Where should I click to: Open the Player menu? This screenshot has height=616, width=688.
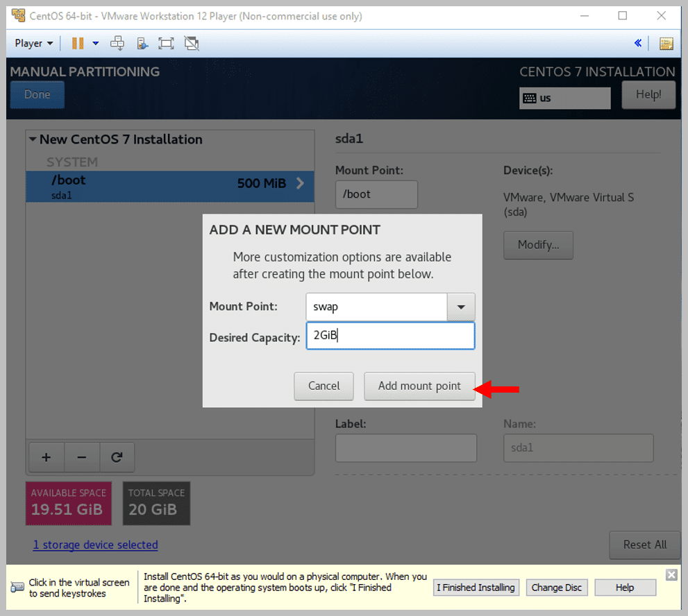pyautogui.click(x=34, y=44)
